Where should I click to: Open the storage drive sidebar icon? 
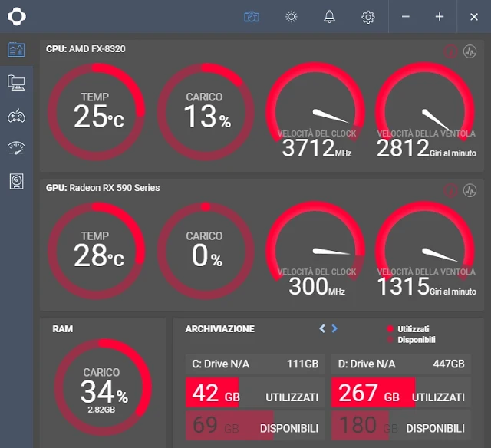[x=16, y=182]
